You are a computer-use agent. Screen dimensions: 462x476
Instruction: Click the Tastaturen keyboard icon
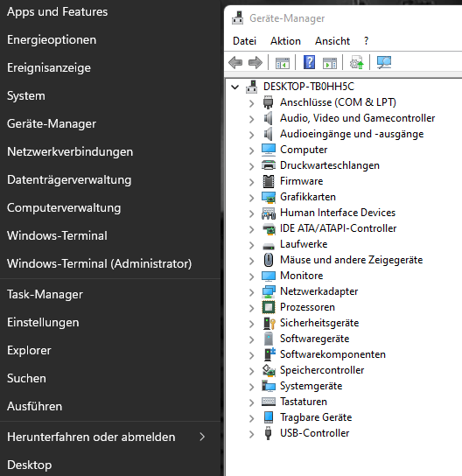click(x=269, y=402)
